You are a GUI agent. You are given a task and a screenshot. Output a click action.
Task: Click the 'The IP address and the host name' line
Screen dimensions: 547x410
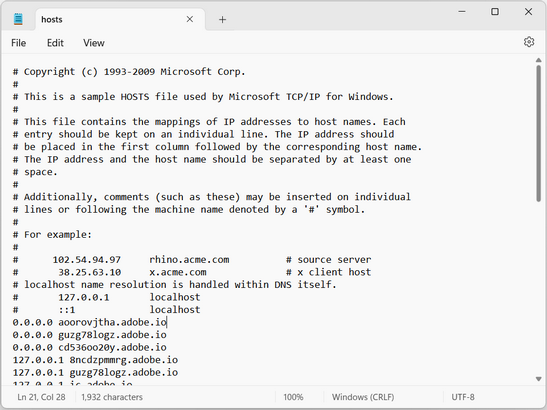coord(212,159)
